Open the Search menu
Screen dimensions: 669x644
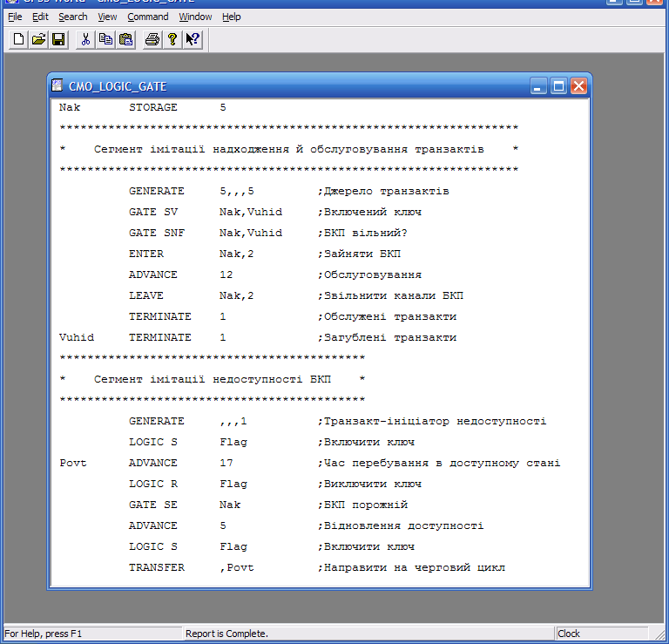73,17
